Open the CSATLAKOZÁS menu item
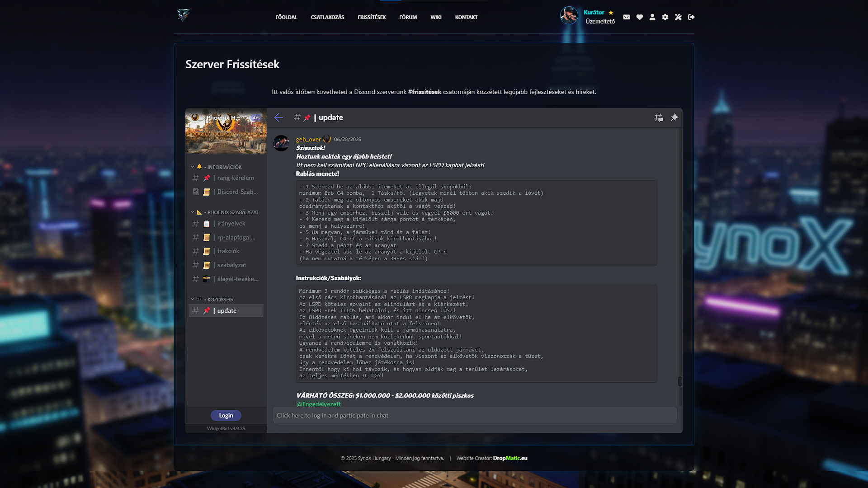The width and height of the screenshot is (868, 488). click(327, 17)
